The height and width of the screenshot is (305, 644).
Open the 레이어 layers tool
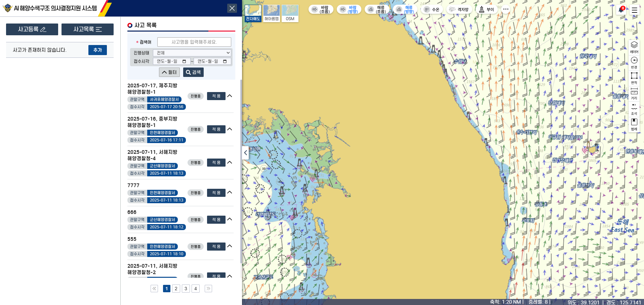coord(634,47)
